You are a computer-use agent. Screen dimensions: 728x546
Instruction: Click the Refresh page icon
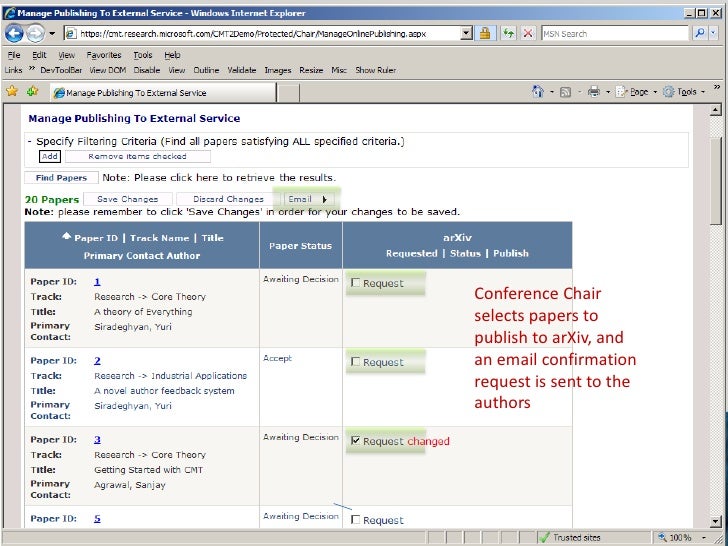point(508,33)
